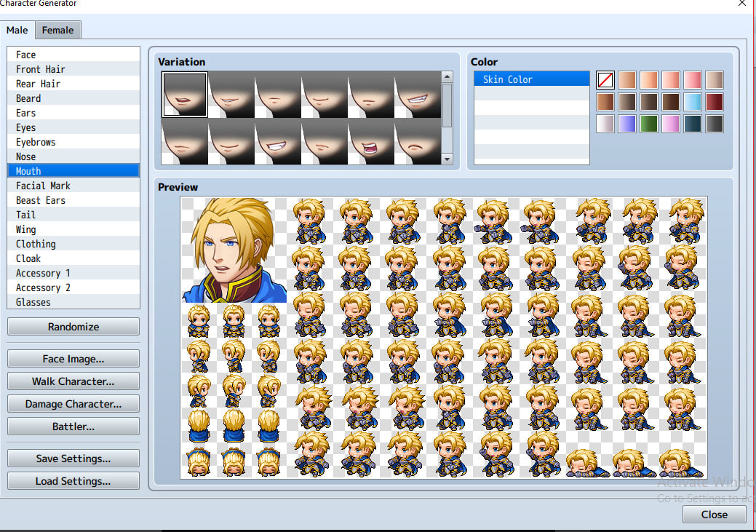Screen dimensions: 756x532
Task: Pick the dark red color swatch
Action: [714, 102]
